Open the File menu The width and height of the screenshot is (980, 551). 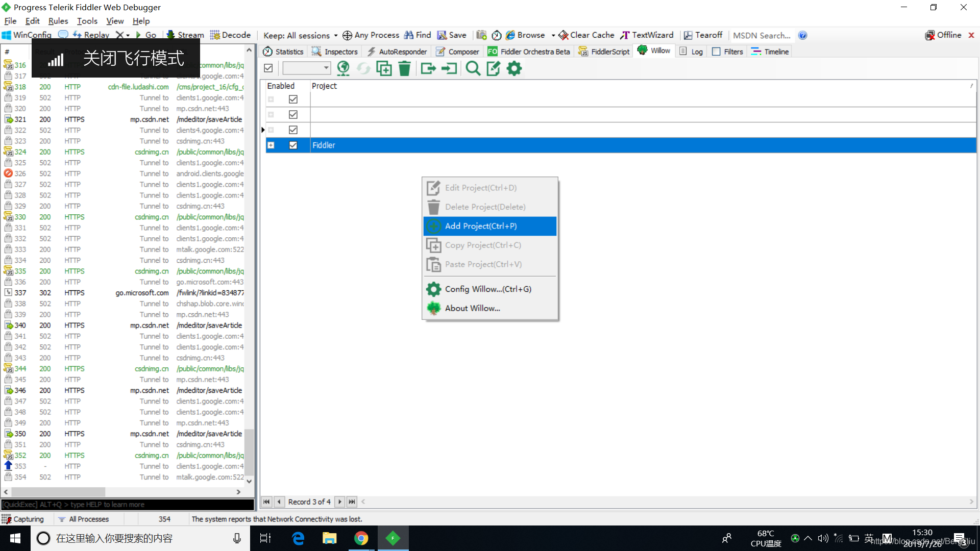(10, 21)
